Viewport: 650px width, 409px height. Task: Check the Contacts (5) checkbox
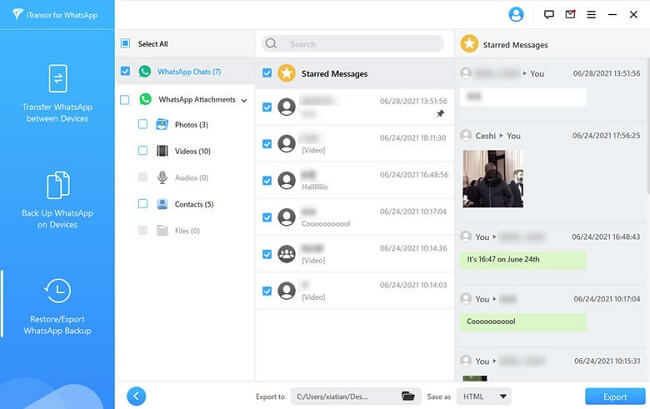click(143, 204)
